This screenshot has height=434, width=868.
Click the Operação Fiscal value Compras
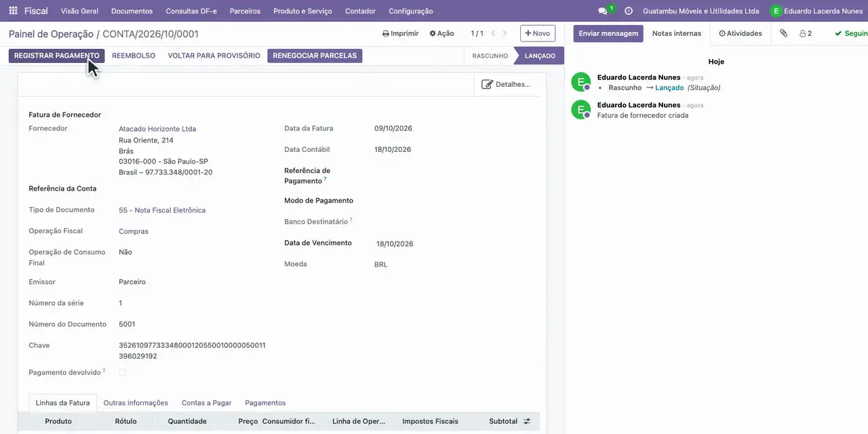134,231
